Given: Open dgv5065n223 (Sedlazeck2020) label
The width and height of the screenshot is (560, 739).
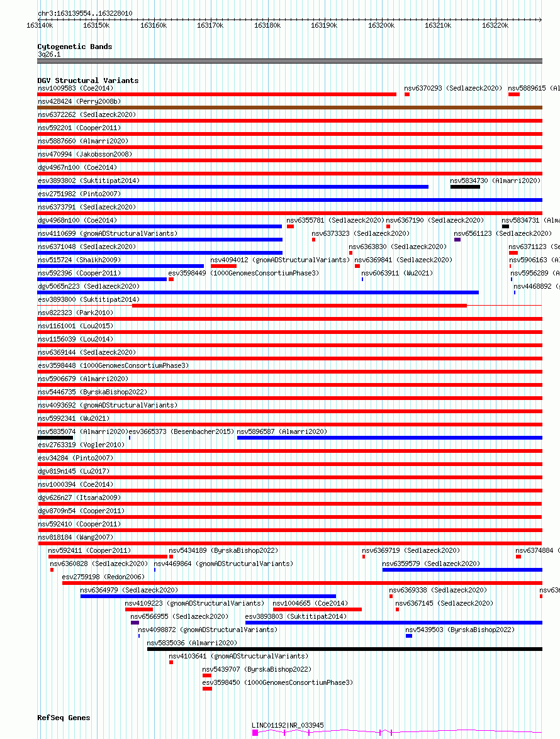Looking at the screenshot, I should point(89,286).
